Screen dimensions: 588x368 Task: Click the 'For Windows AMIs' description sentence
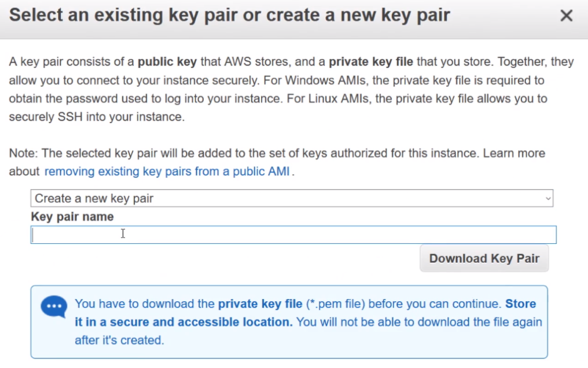(402, 80)
